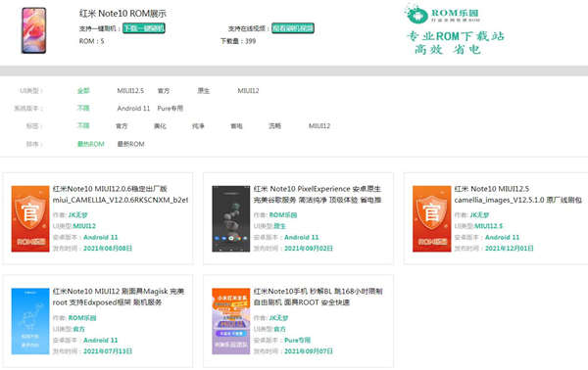Sort the list by 最热ROM
Image resolution: width=588 pixels, height=370 pixels.
coord(91,144)
